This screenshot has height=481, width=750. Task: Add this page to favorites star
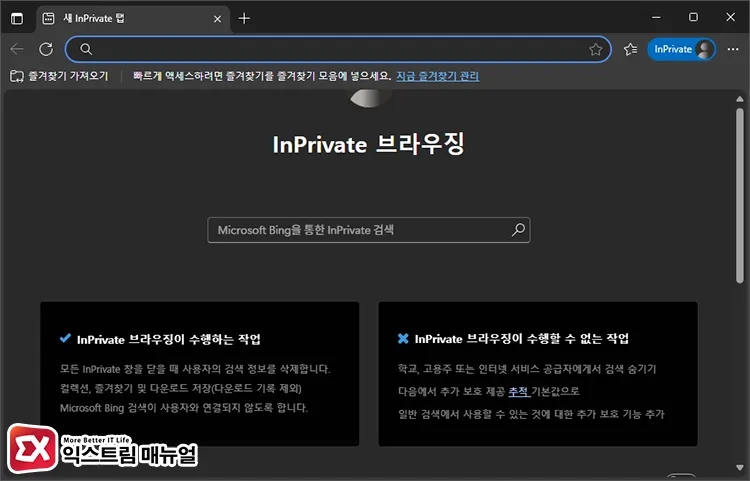tap(596, 49)
